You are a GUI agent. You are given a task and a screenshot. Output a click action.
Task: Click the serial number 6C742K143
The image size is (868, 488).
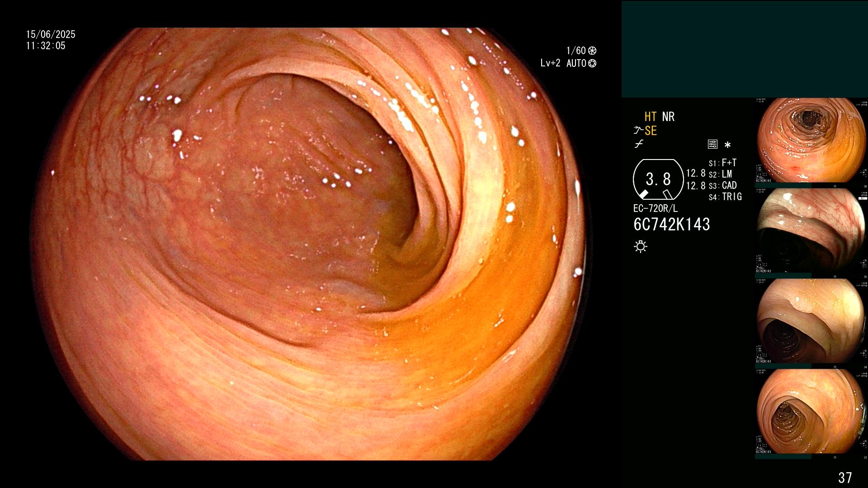point(672,224)
